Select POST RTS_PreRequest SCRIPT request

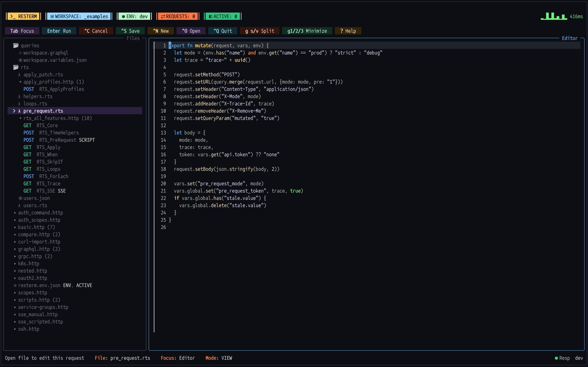tap(59, 140)
